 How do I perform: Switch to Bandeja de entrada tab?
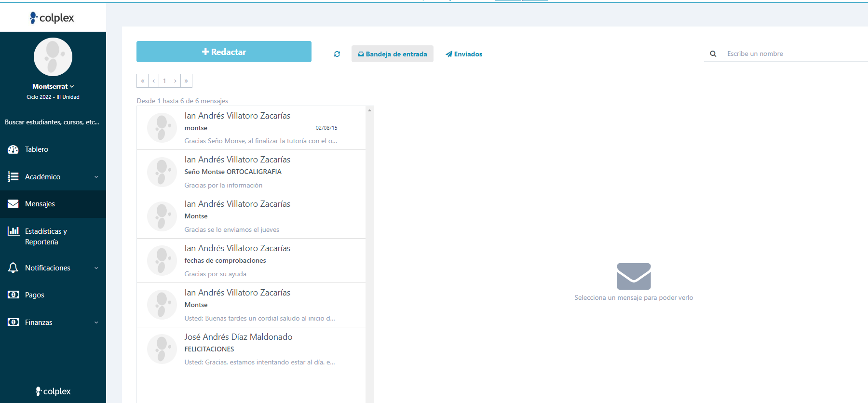[393, 54]
